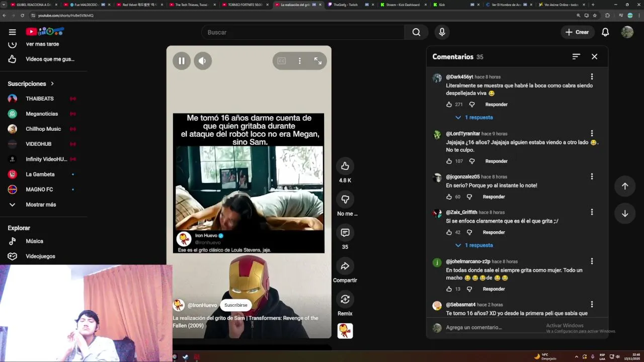Viewport: 644px width, 362px height.
Task: Switch to TheGrefg - Twitch browser tab
Action: point(350,5)
